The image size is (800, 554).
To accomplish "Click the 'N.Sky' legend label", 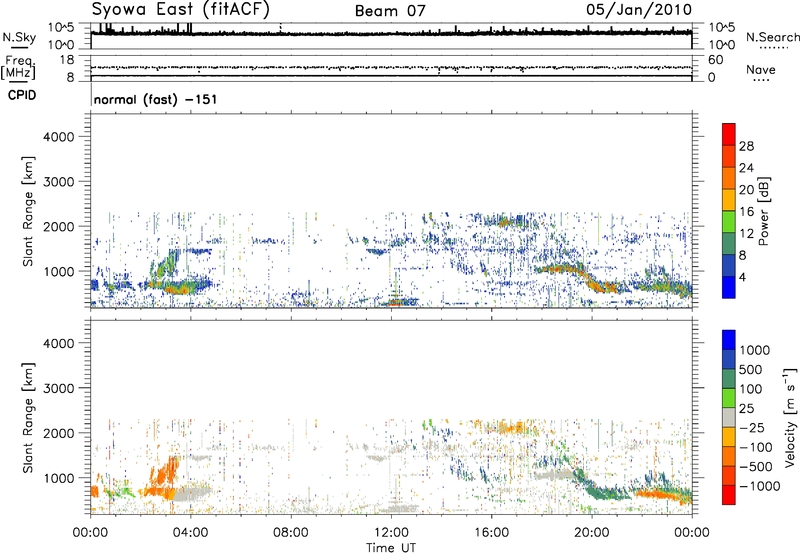I will coord(19,38).
